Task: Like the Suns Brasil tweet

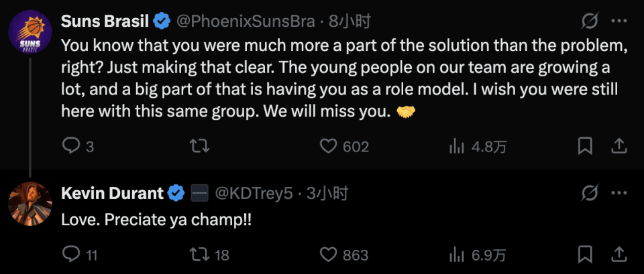Action: click(x=328, y=145)
